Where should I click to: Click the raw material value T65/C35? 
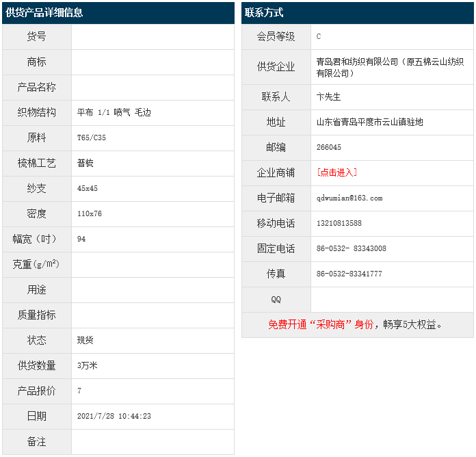coord(92,138)
